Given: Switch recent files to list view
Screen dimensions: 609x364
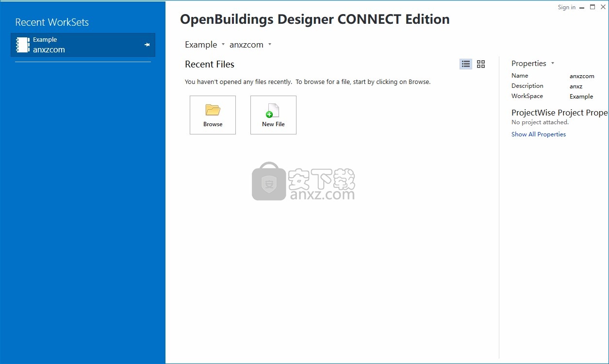Looking at the screenshot, I should tap(466, 64).
